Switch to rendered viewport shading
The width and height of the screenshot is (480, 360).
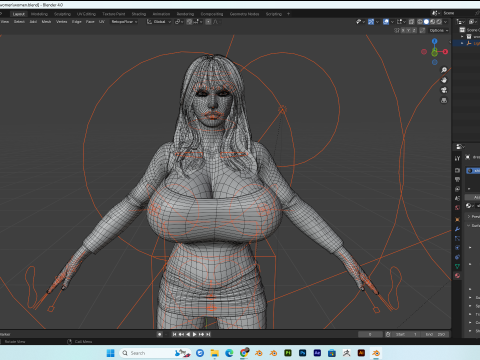[x=439, y=22]
